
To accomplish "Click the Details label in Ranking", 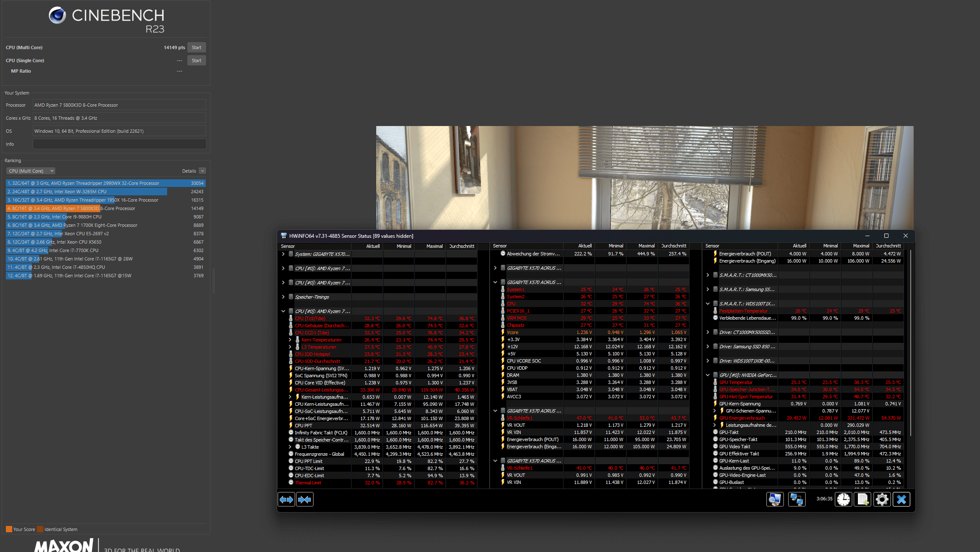I will (189, 171).
